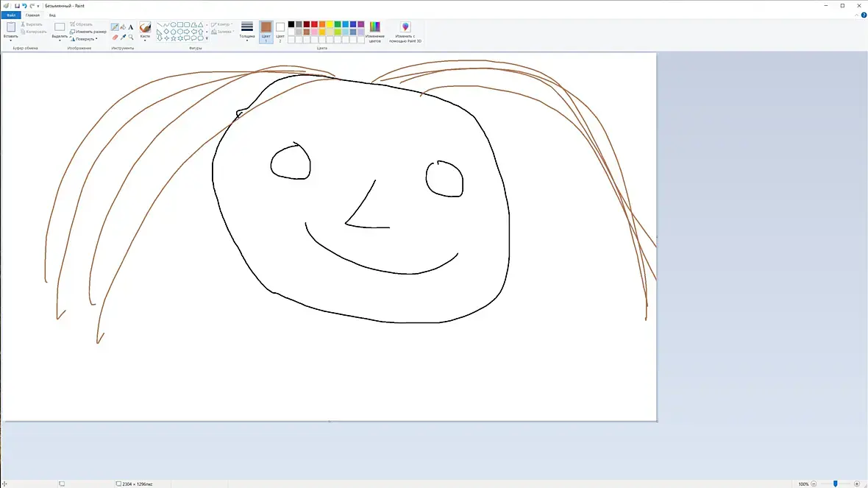Select the Eraser tool
868x488 pixels.
(115, 37)
